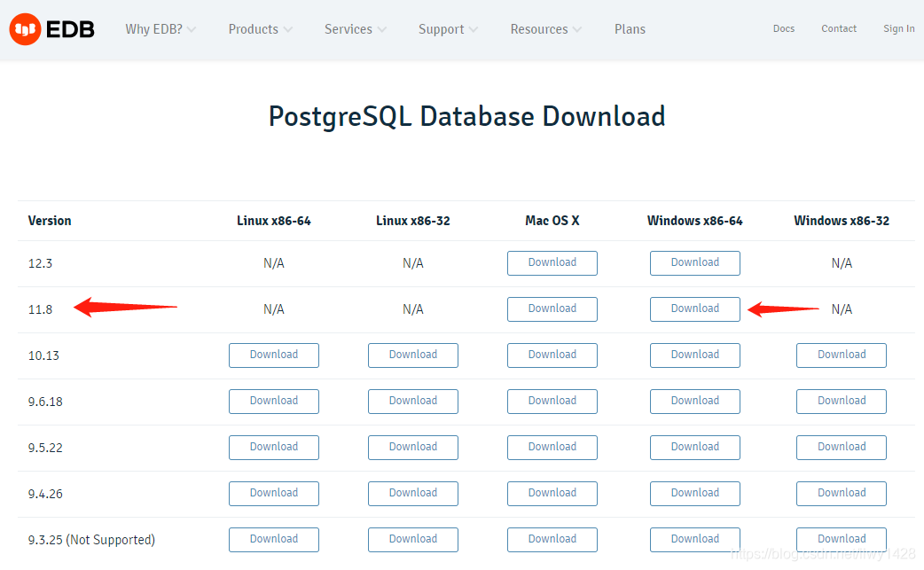Screen dimensions: 924x570
Task: Download version 9.4.26 for Mac OS X
Action: tap(552, 494)
